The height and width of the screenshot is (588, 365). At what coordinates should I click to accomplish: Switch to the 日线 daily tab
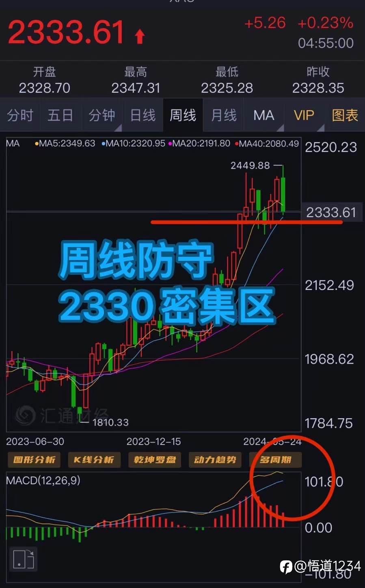tap(143, 115)
